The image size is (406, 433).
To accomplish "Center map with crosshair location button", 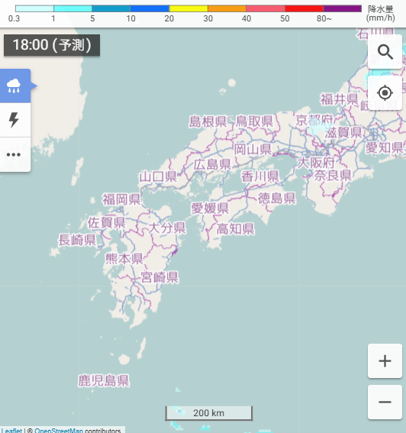I will pyautogui.click(x=385, y=93).
